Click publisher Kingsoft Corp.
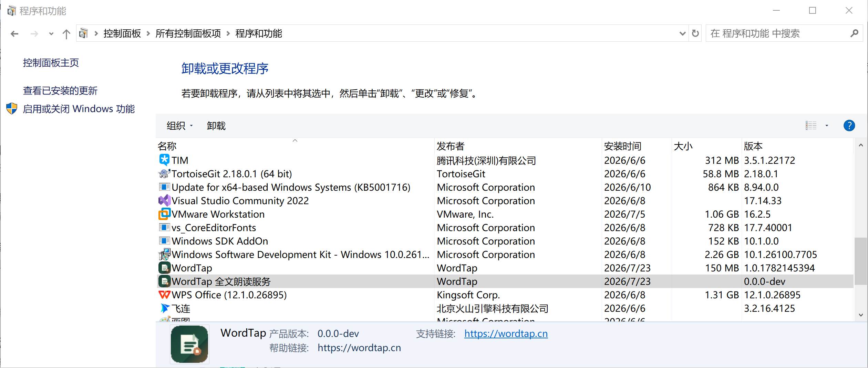868x368 pixels. (x=468, y=295)
